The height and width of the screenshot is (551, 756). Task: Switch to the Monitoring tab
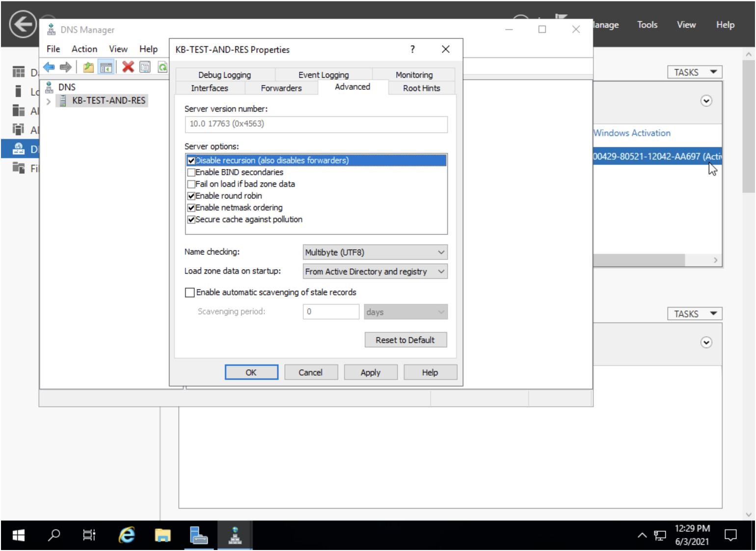(414, 75)
